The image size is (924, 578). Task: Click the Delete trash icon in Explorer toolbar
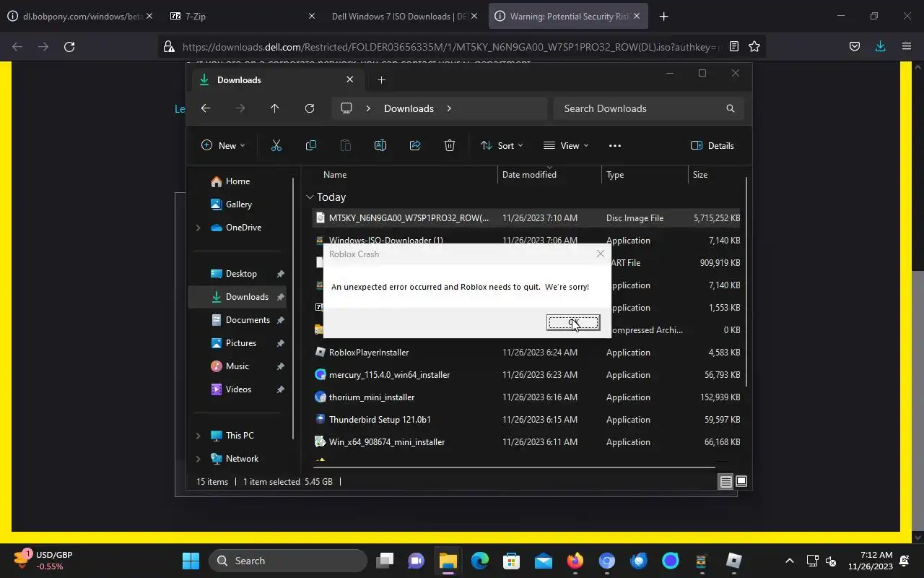pyautogui.click(x=450, y=145)
